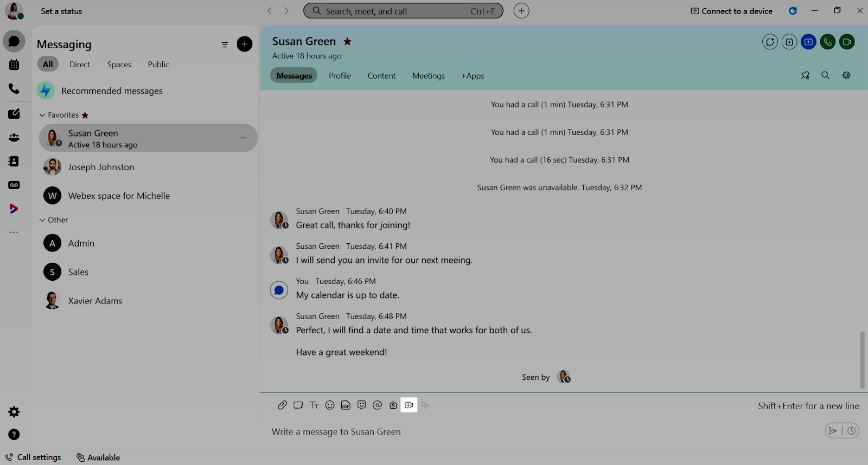Open Settings gear at the bottom of the sidebar
868x465 pixels.
(x=14, y=412)
